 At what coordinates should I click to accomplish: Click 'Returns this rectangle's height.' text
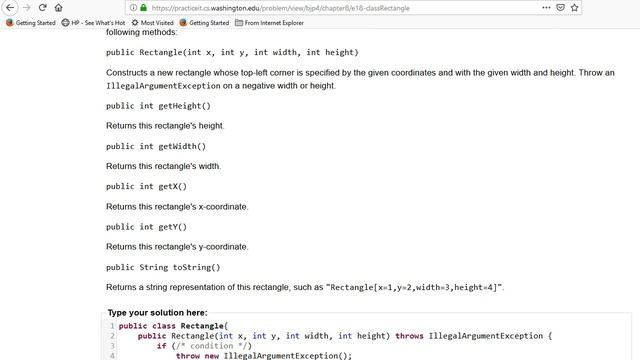[x=165, y=126]
